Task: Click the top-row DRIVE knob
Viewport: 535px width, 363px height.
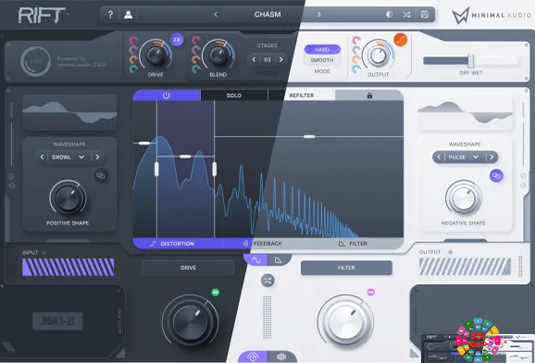Action: point(156,55)
